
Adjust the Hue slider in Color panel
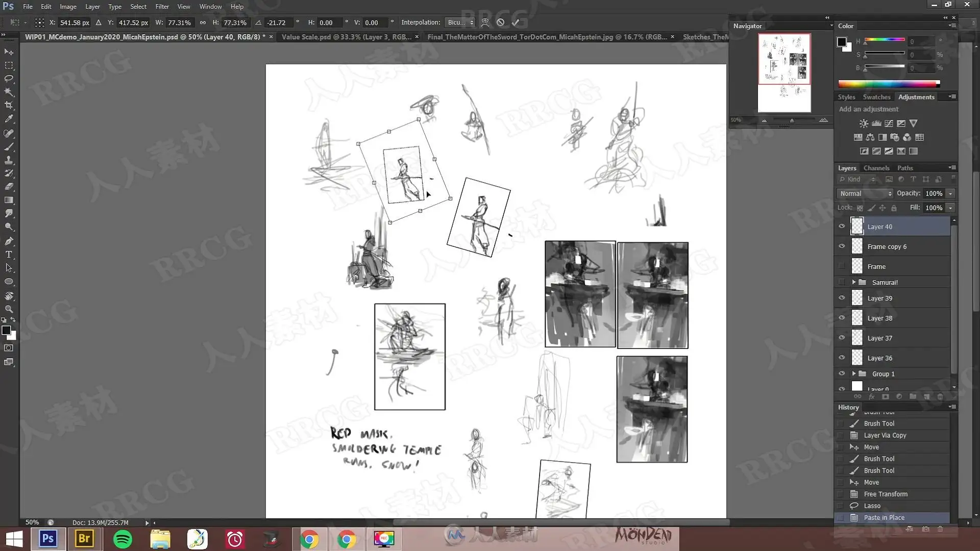(885, 41)
